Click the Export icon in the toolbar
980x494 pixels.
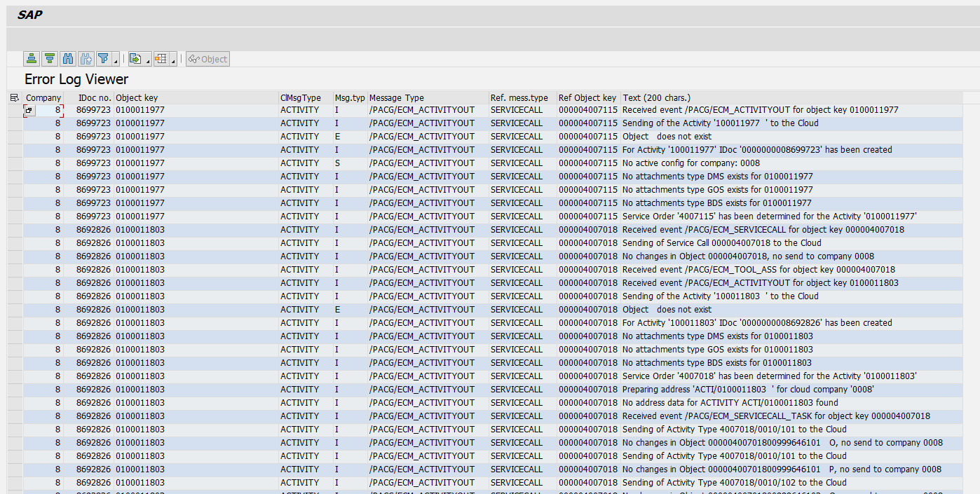pyautogui.click(x=136, y=58)
